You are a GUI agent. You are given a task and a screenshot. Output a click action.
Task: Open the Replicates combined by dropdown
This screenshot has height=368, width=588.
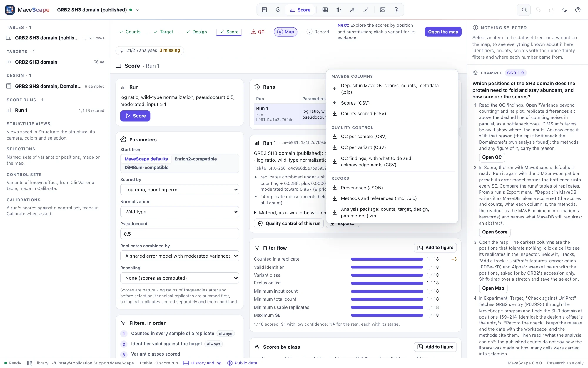(x=180, y=256)
